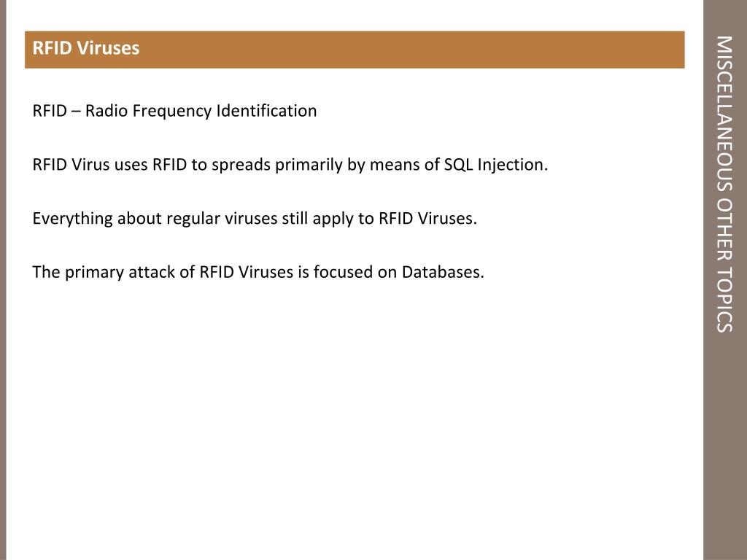Click the words 'RFID Viruses.' ending the third line
Screen dimensions: 747x560
point(427,219)
